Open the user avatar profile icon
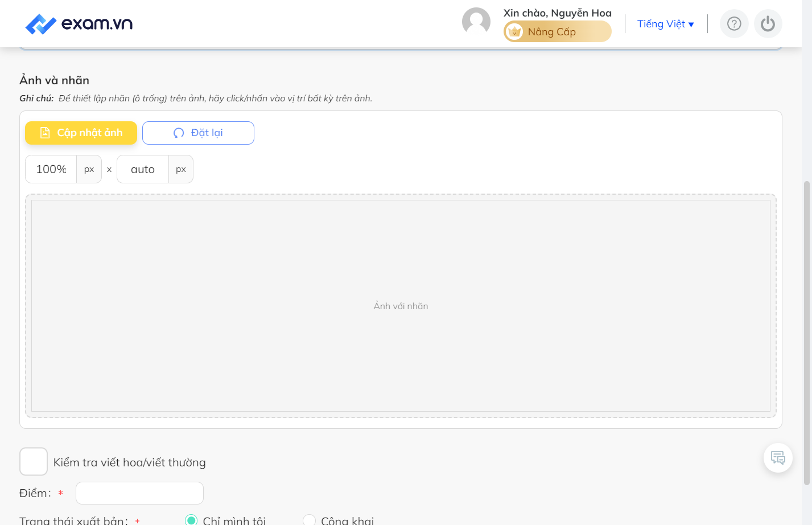Viewport: 812px width, 525px height. click(476, 22)
